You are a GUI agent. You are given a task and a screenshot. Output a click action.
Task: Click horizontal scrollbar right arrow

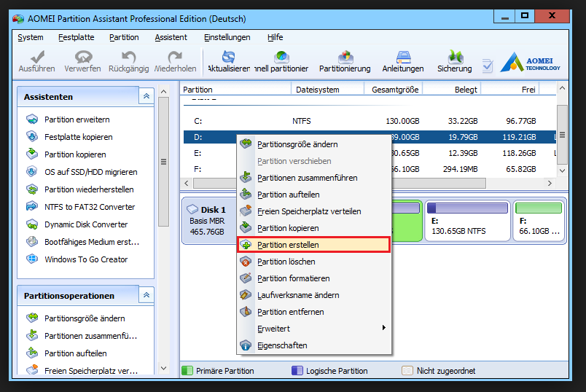click(550, 183)
